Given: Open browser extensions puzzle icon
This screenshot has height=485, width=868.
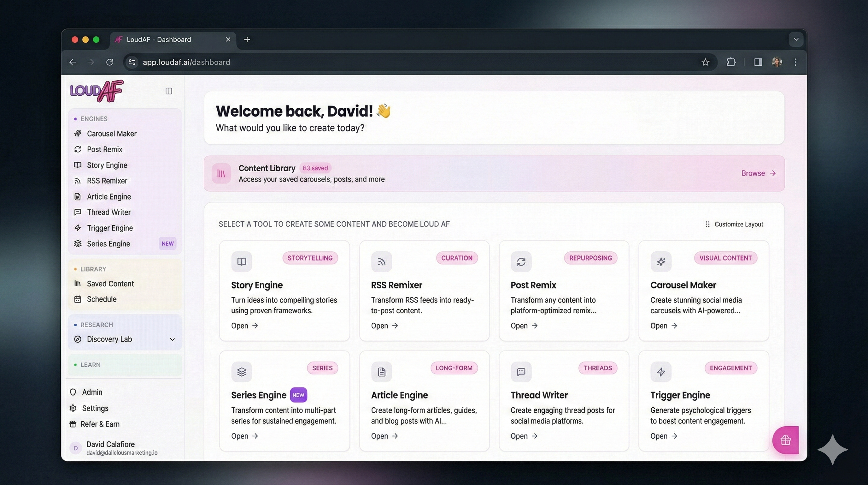Looking at the screenshot, I should (731, 62).
